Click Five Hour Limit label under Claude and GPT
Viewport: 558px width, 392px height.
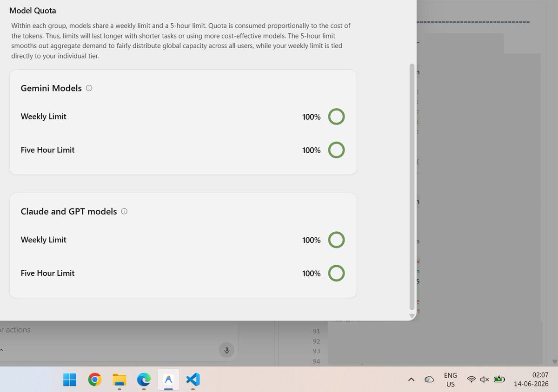coord(47,273)
